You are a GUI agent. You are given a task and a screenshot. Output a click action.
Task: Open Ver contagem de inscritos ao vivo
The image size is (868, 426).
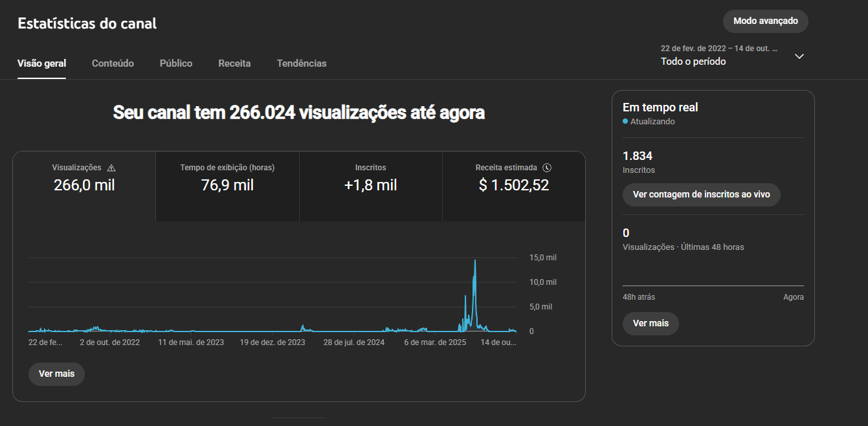[701, 195]
